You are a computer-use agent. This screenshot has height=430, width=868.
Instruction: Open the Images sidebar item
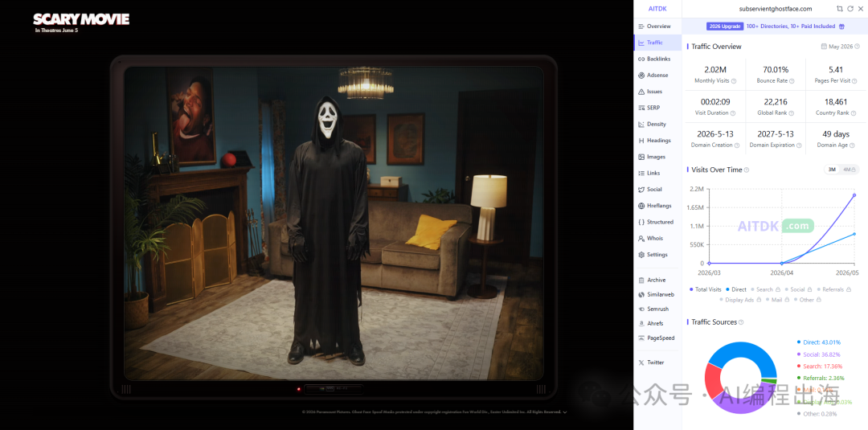tap(657, 157)
